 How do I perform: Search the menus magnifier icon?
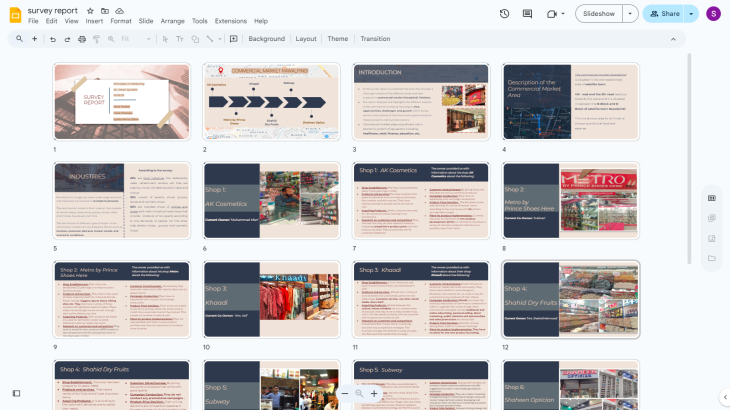click(19, 39)
